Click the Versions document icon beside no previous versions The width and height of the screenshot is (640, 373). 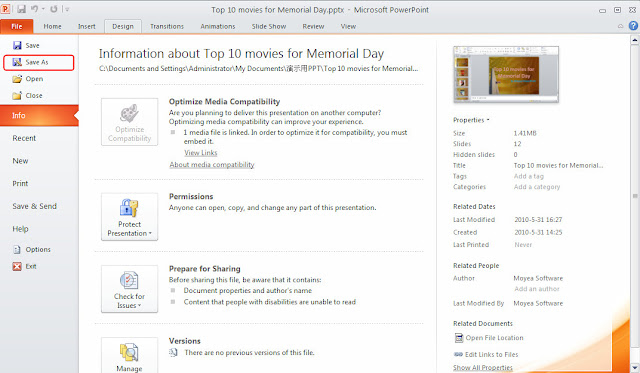[173, 352]
